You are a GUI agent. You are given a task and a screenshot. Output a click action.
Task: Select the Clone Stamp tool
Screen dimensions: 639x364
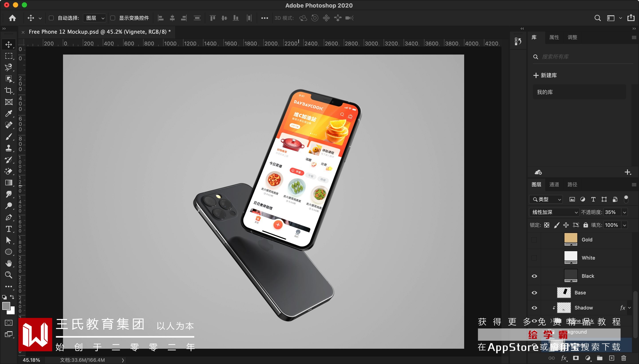(9, 148)
